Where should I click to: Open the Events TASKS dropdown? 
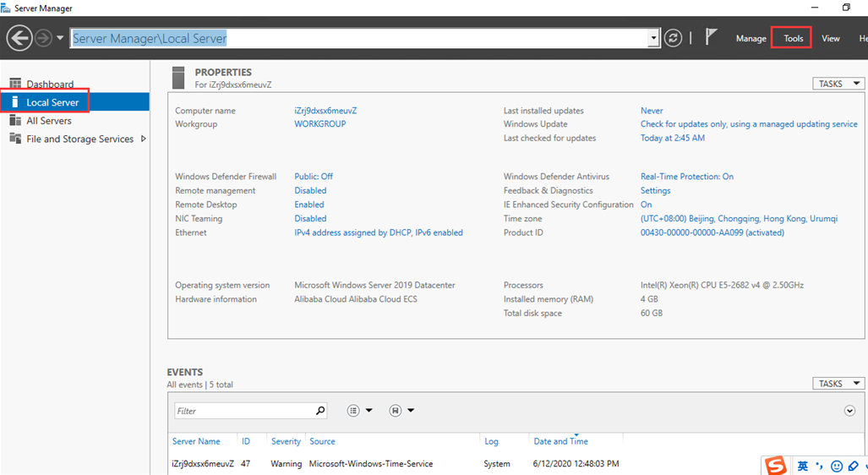click(838, 384)
